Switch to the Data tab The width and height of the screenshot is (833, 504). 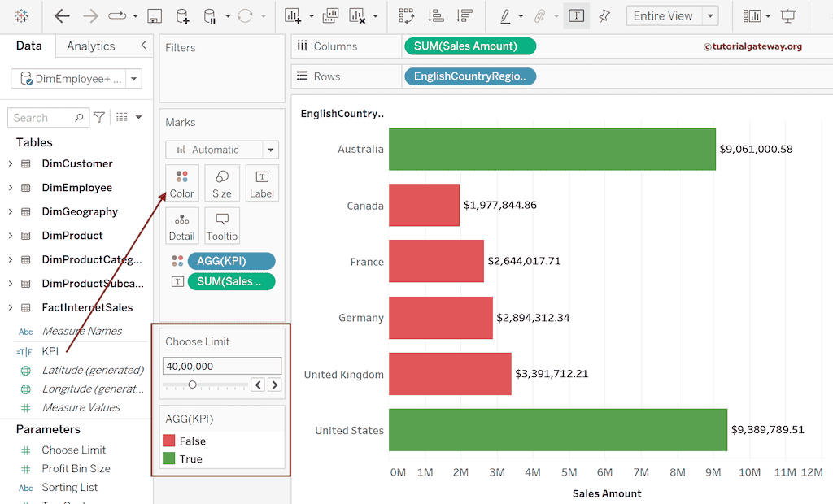pos(28,46)
